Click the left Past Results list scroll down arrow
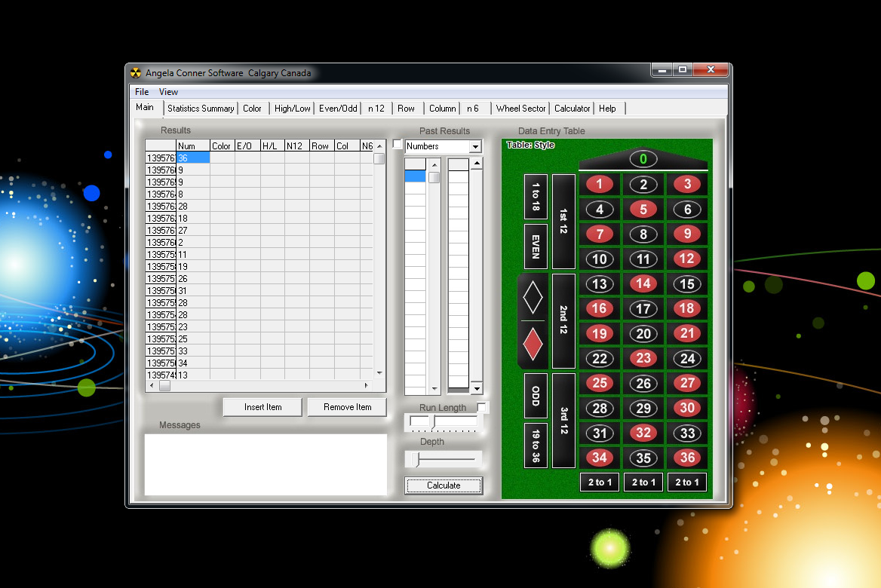 point(434,389)
